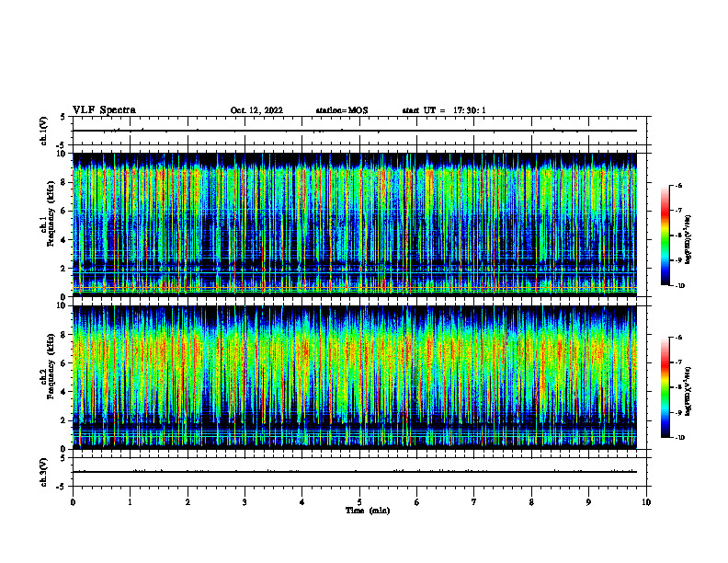Click the '6' kHz tick of ch.2 frequency axis
Image resolution: width=728 pixels, height=563 pixels.
[x=63, y=363]
